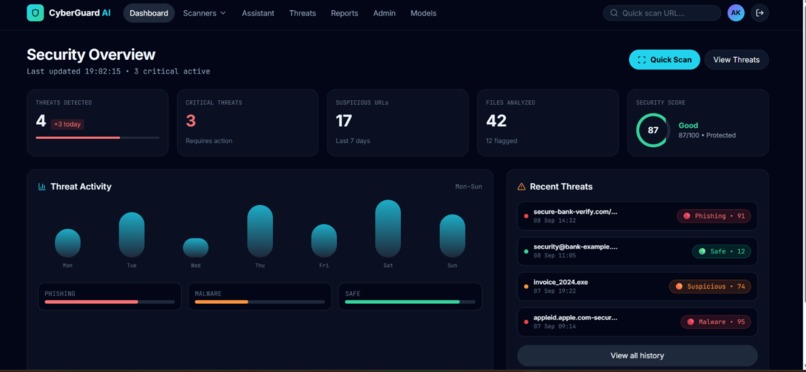Click the Threats Detected count 4
The image size is (806, 372).
tap(41, 121)
